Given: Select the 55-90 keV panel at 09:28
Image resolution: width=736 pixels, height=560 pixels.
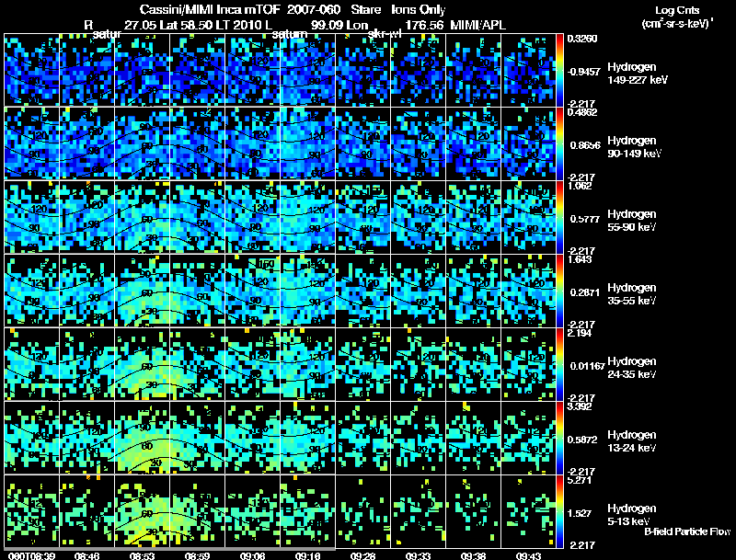Looking at the screenshot, I should [x=362, y=217].
